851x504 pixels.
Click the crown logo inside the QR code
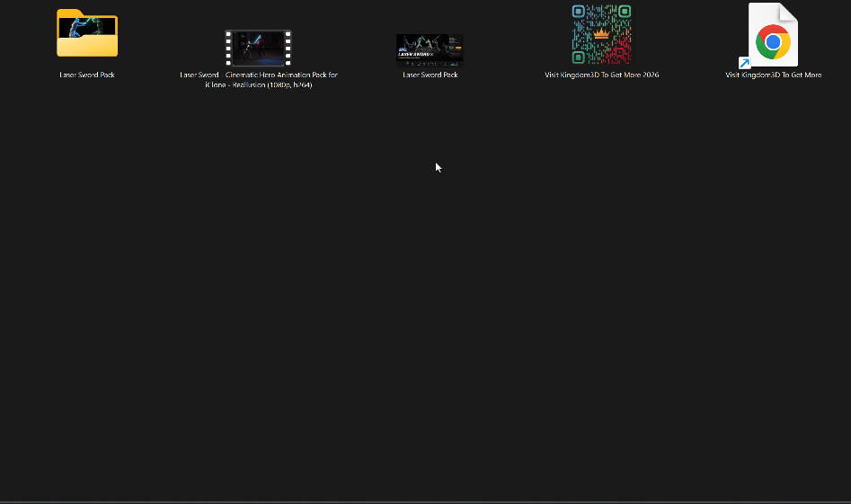click(601, 34)
